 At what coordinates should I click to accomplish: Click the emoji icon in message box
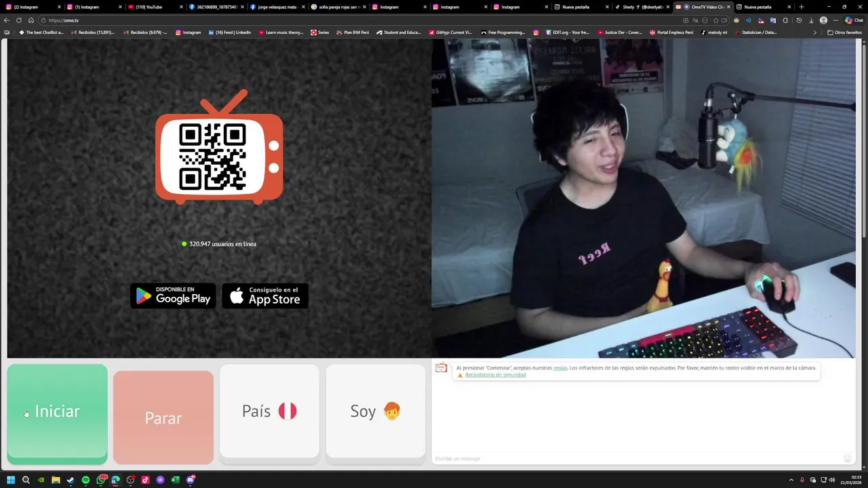pos(847,459)
